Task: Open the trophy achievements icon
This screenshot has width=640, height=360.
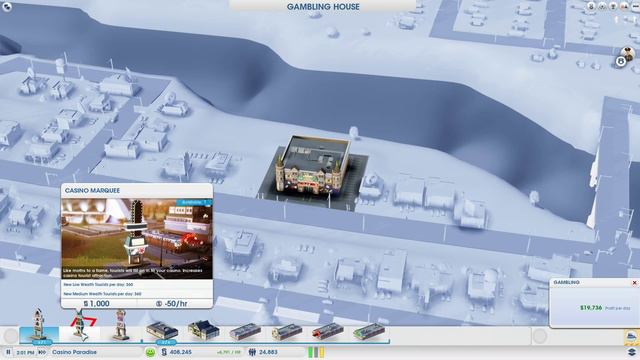Action: tap(613, 6)
